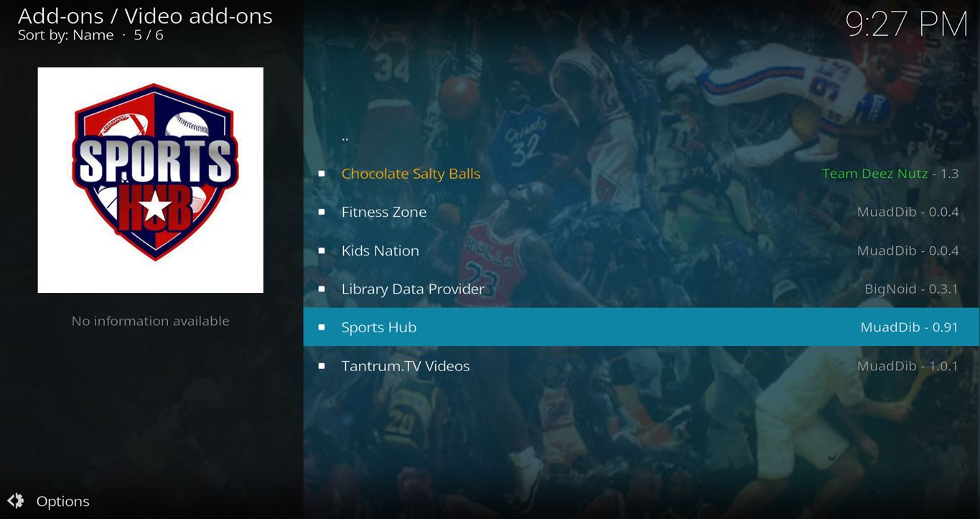Screen dimensions: 980x519
Task: Click the bullet icon beside Library Data Provider
Action: (x=322, y=289)
